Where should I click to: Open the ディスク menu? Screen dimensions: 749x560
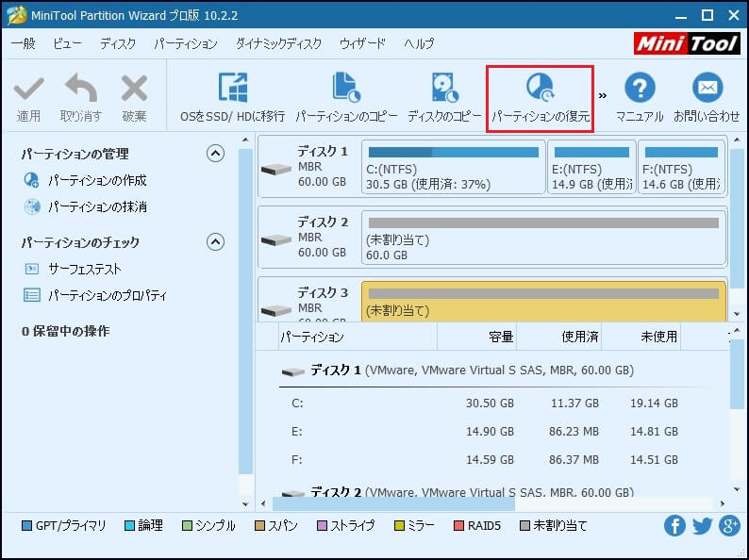[118, 44]
